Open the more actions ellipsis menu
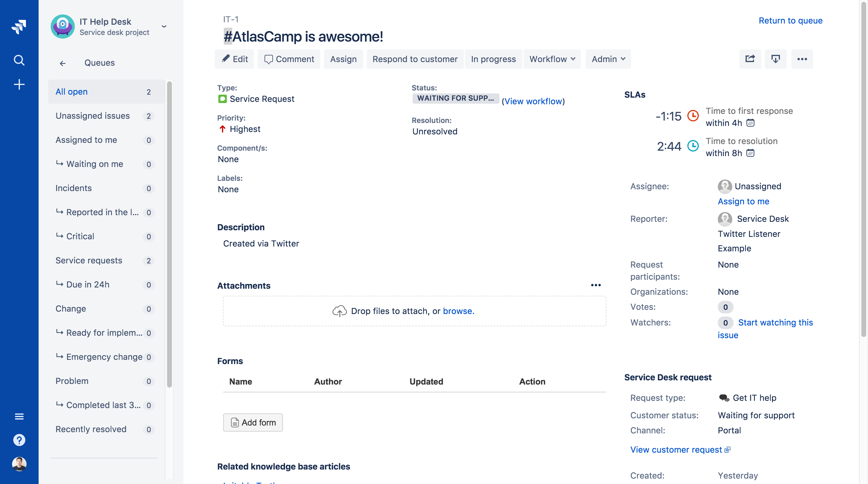This screenshot has width=868, height=484. tap(802, 59)
